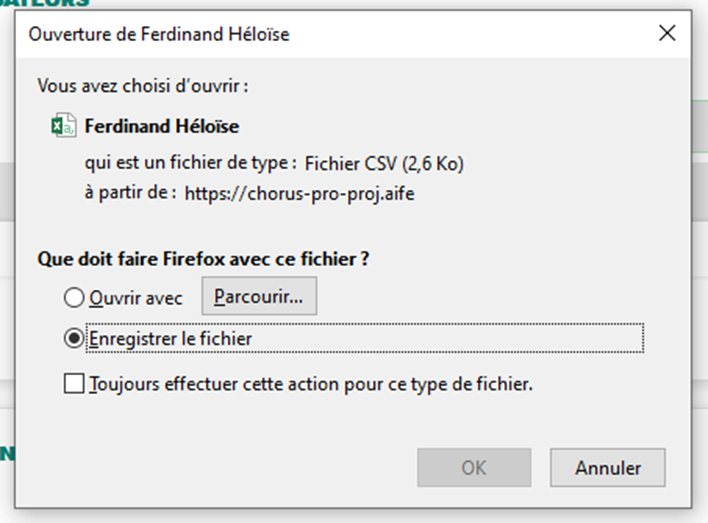
Task: Enable the "Toujours effectuer cette action" checkbox
Action: tap(74, 384)
